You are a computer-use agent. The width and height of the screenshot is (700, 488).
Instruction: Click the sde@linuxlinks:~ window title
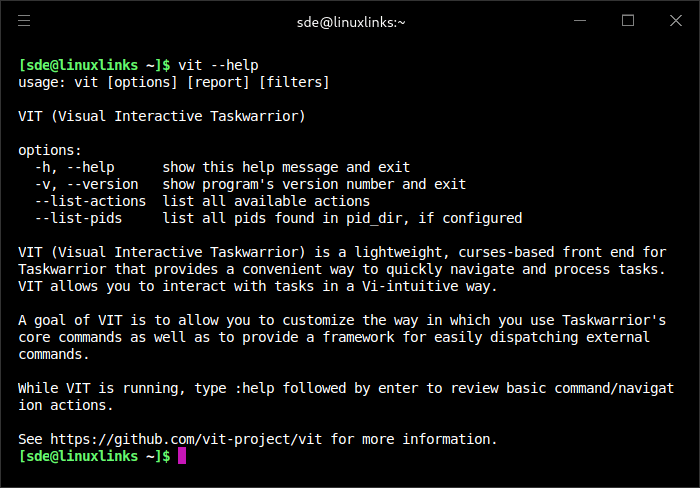[351, 22]
